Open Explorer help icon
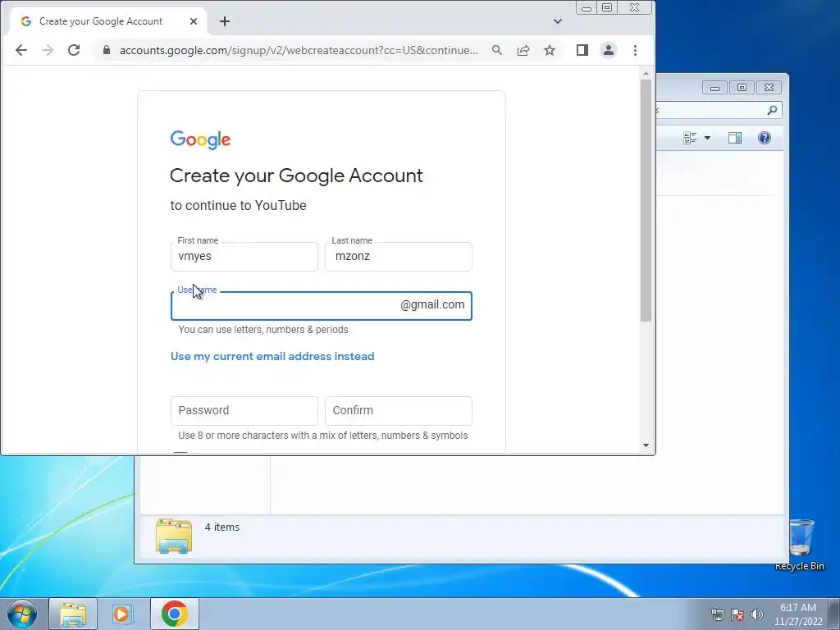Image resolution: width=840 pixels, height=630 pixels. (765, 138)
